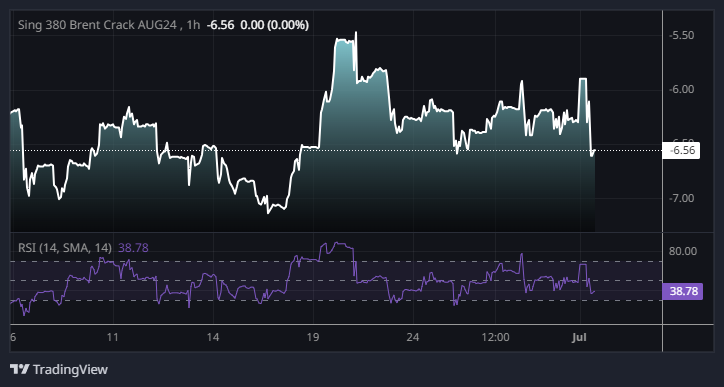Image resolution: width=724 pixels, height=387 pixels.
Task: Click the -6.00 price axis label
Action: pos(681,89)
